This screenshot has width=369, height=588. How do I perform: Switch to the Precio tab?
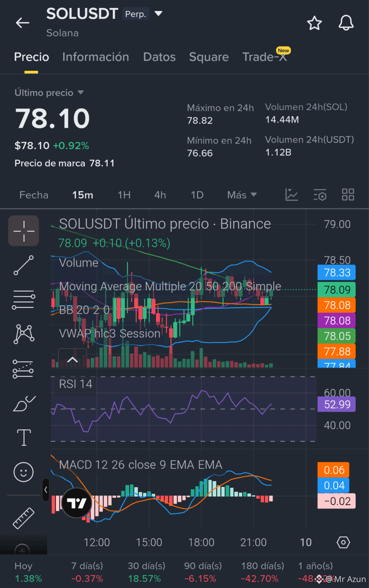[31, 57]
